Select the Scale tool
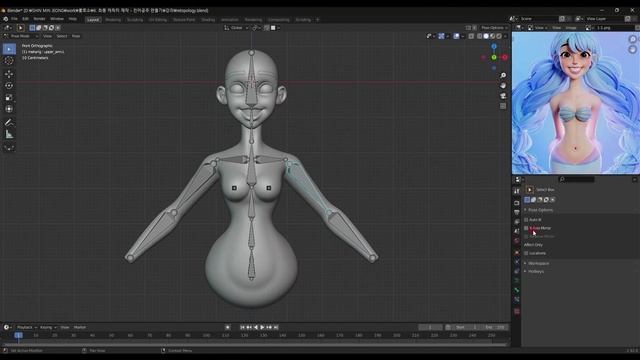 (x=9, y=98)
